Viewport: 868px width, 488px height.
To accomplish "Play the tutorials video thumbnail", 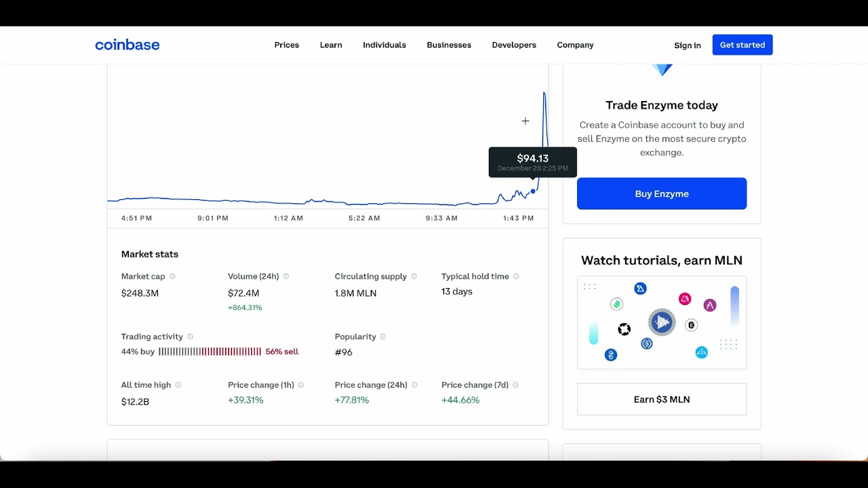I will [x=662, y=322].
